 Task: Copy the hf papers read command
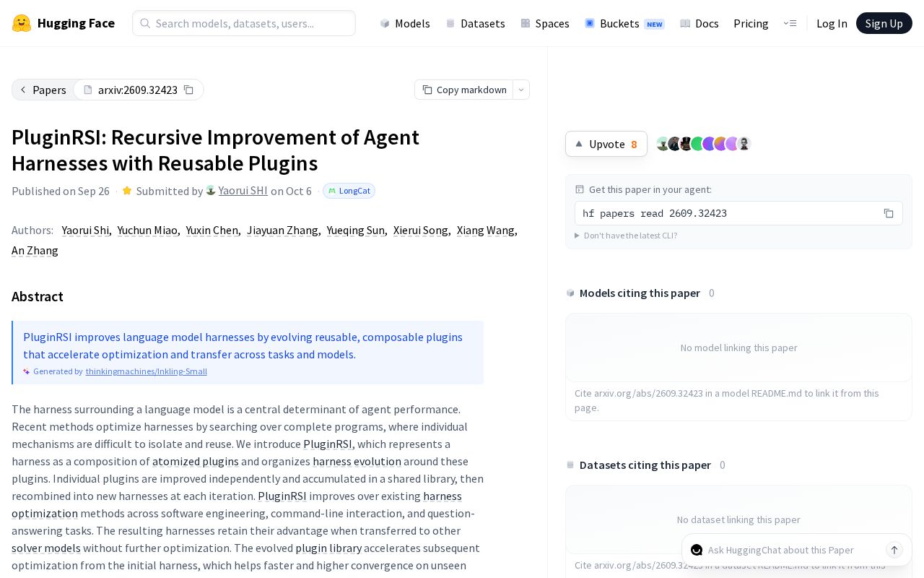[x=889, y=213]
